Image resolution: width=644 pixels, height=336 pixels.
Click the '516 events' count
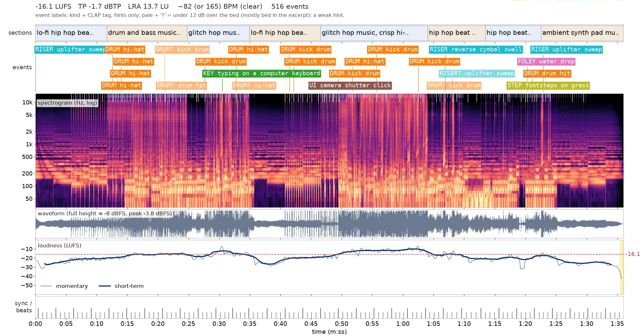[290, 6]
